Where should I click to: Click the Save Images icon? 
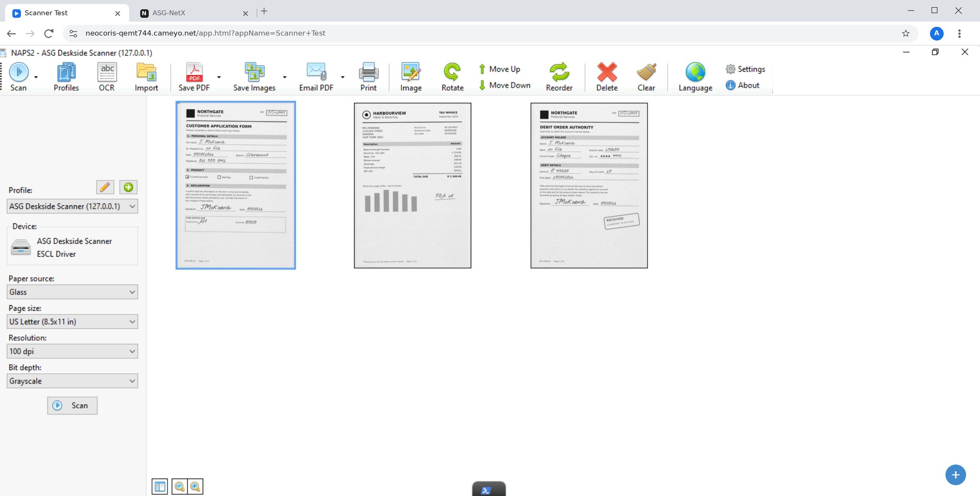[x=255, y=77]
